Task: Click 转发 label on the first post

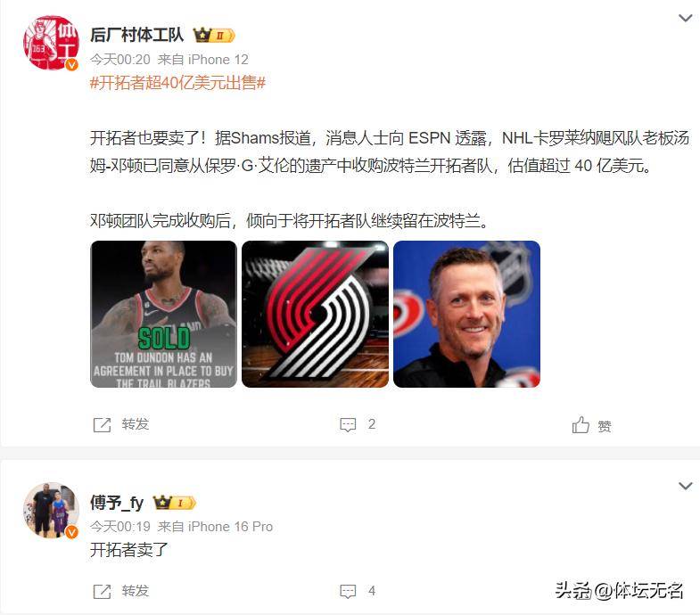Action: pyautogui.click(x=136, y=424)
